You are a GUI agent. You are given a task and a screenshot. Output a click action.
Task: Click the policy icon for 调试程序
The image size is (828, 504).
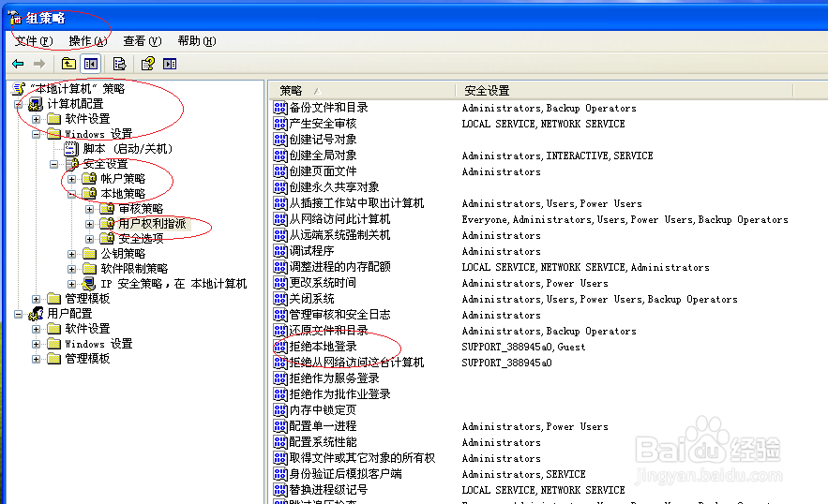pyautogui.click(x=279, y=251)
